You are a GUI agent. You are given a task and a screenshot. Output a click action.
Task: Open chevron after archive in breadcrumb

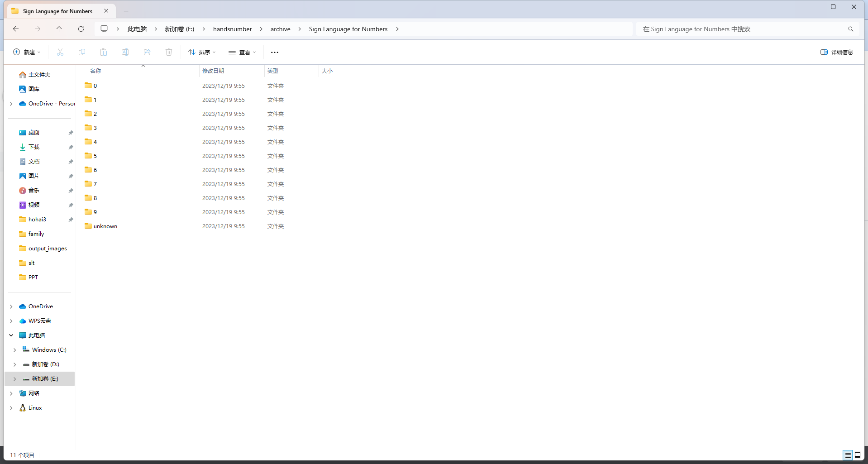[300, 29]
